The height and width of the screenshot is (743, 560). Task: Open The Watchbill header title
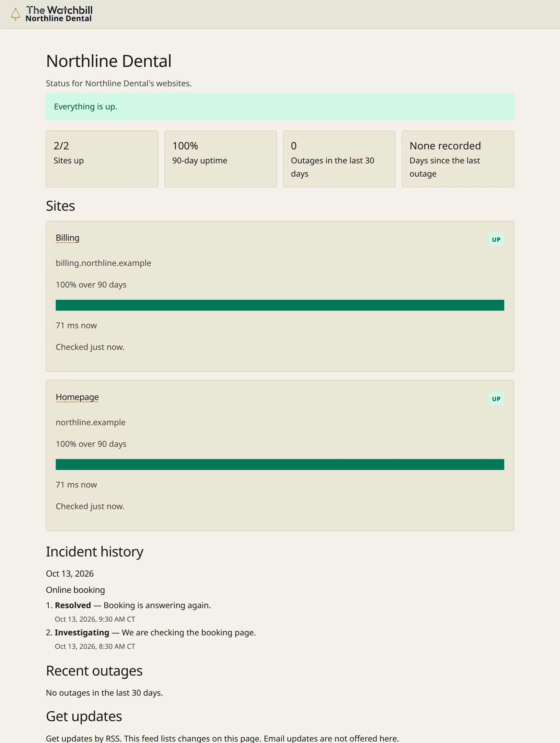point(60,10)
